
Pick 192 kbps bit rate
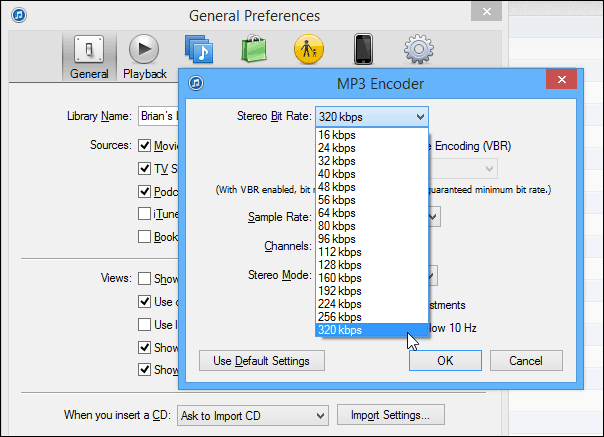coord(372,291)
